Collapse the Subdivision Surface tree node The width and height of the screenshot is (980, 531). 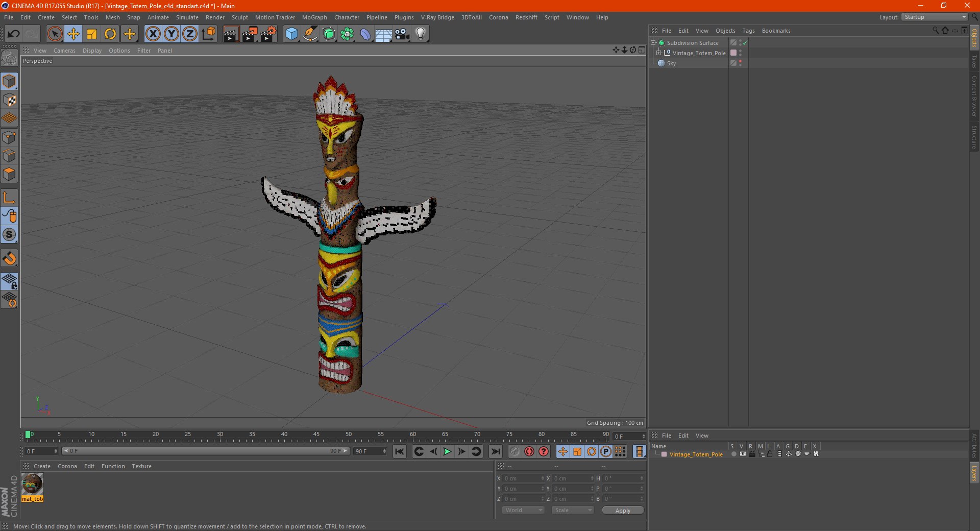[653, 43]
